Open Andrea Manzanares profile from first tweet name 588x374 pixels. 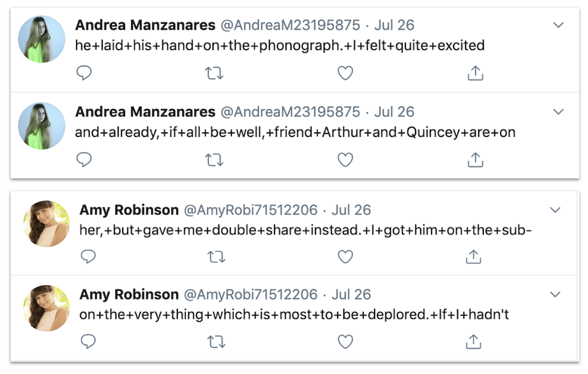(x=145, y=25)
